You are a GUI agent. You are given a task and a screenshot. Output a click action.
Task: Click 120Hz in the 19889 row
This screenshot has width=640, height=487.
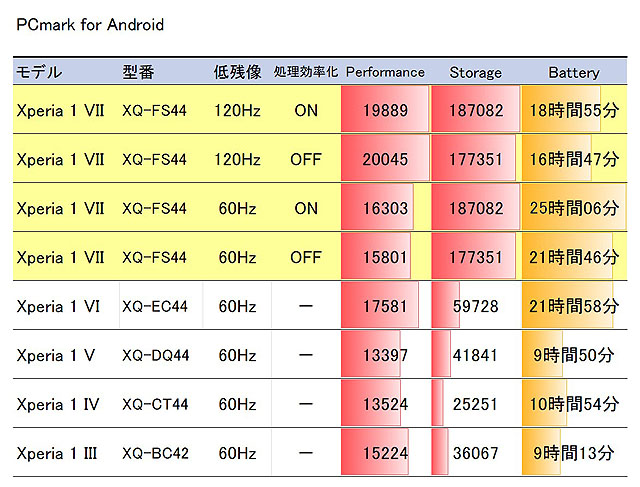(237, 110)
